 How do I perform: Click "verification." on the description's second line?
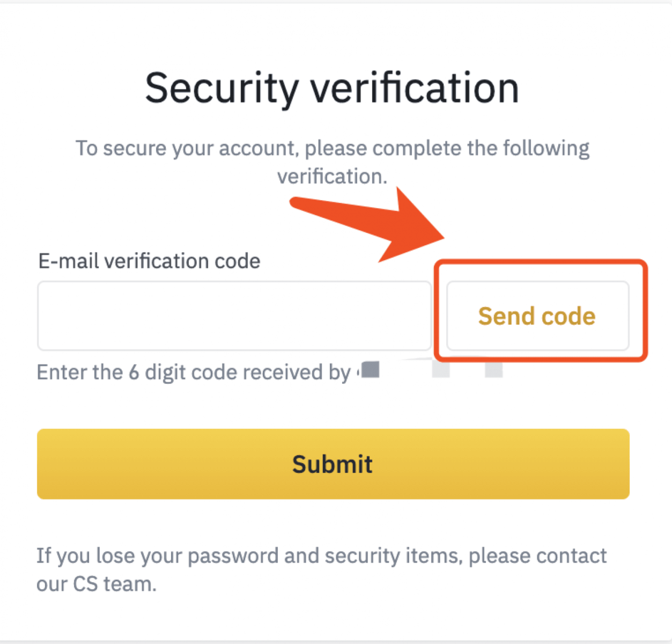[x=332, y=177]
